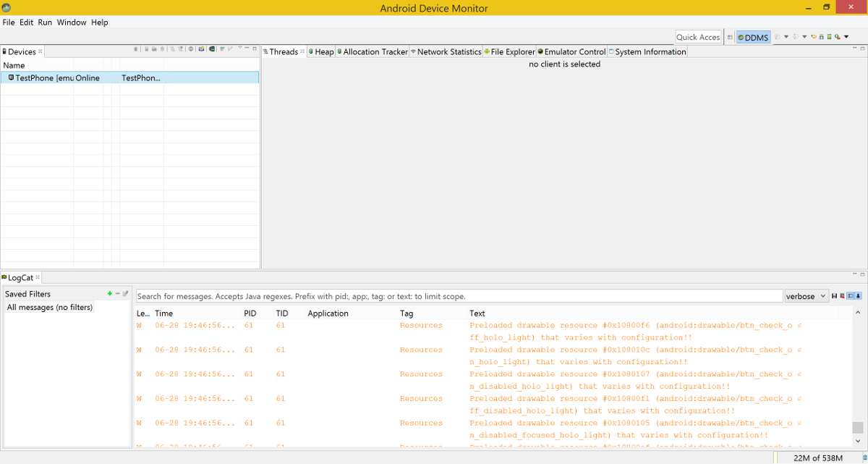Open the Edit menu

(x=27, y=22)
